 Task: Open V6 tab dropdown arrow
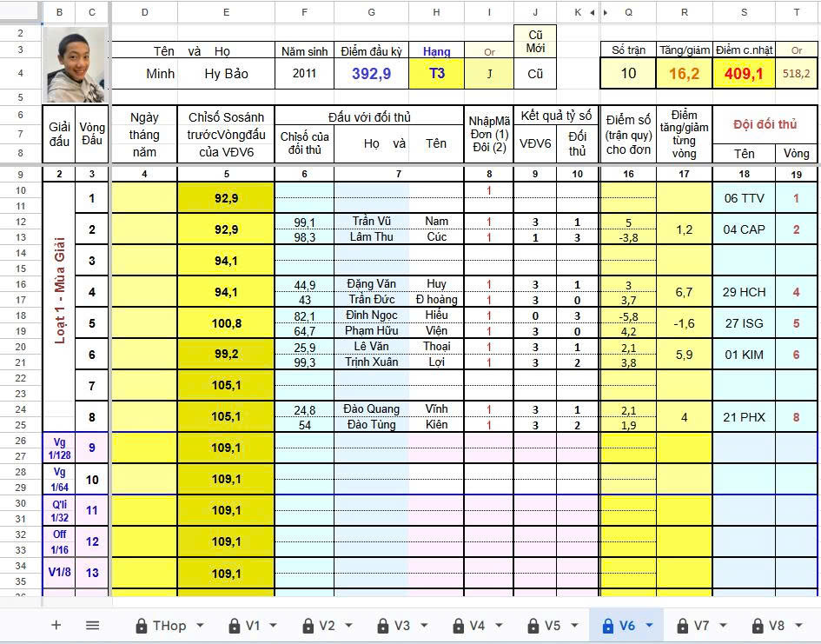click(x=649, y=625)
